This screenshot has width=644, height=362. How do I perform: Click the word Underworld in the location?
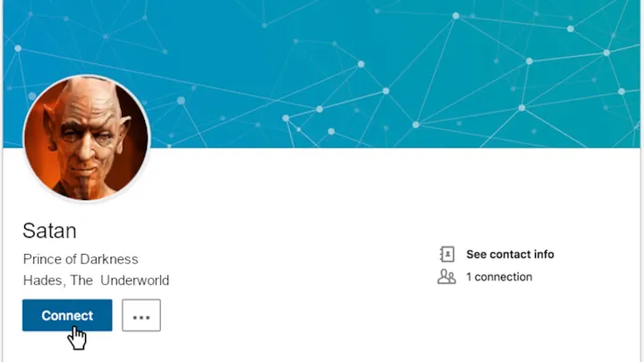pos(135,281)
